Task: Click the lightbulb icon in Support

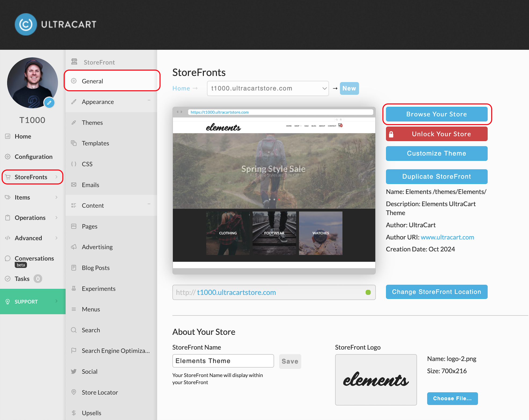Action: coord(8,301)
